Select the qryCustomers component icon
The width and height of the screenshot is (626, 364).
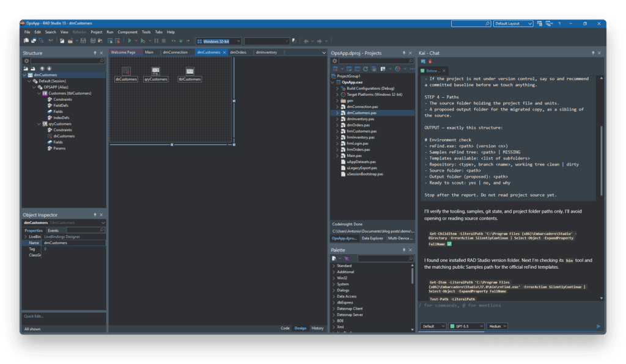155,71
